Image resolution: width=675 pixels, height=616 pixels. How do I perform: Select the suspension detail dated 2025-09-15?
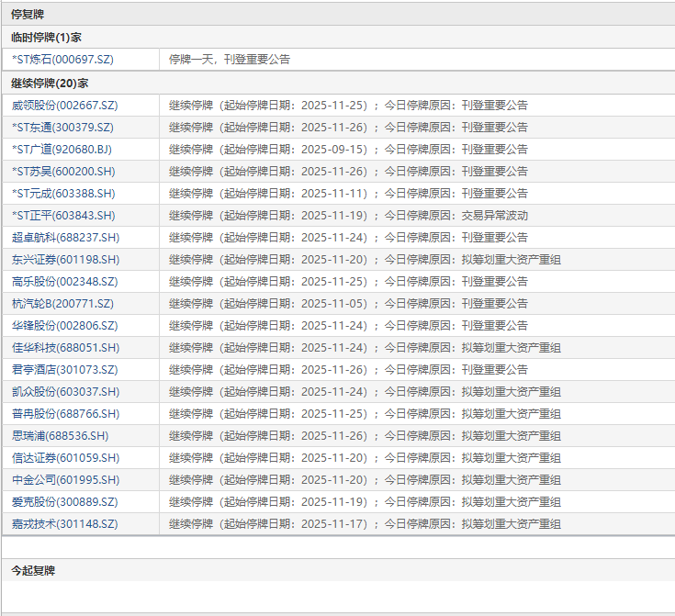tap(348, 150)
